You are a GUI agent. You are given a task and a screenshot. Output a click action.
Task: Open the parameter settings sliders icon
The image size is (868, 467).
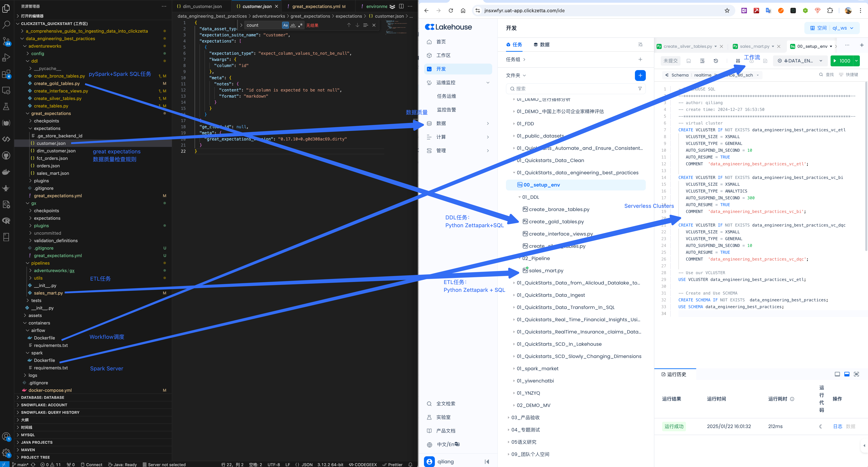738,61
